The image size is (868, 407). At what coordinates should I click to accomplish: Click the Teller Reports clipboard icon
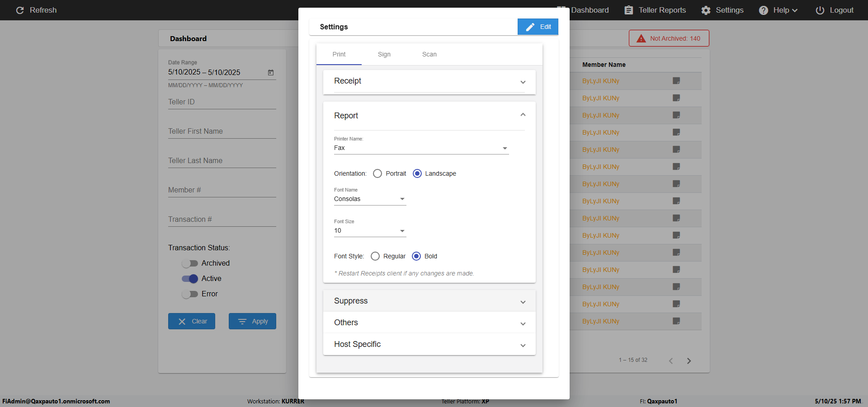pos(629,10)
